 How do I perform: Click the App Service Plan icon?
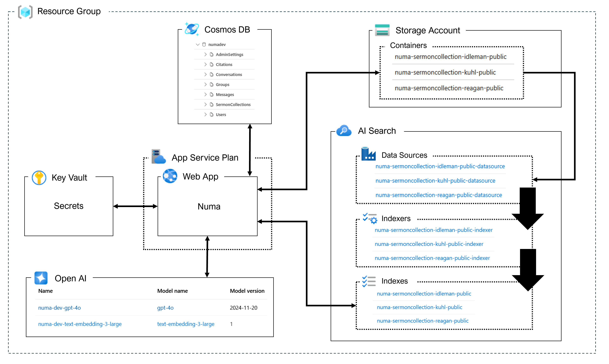click(158, 156)
